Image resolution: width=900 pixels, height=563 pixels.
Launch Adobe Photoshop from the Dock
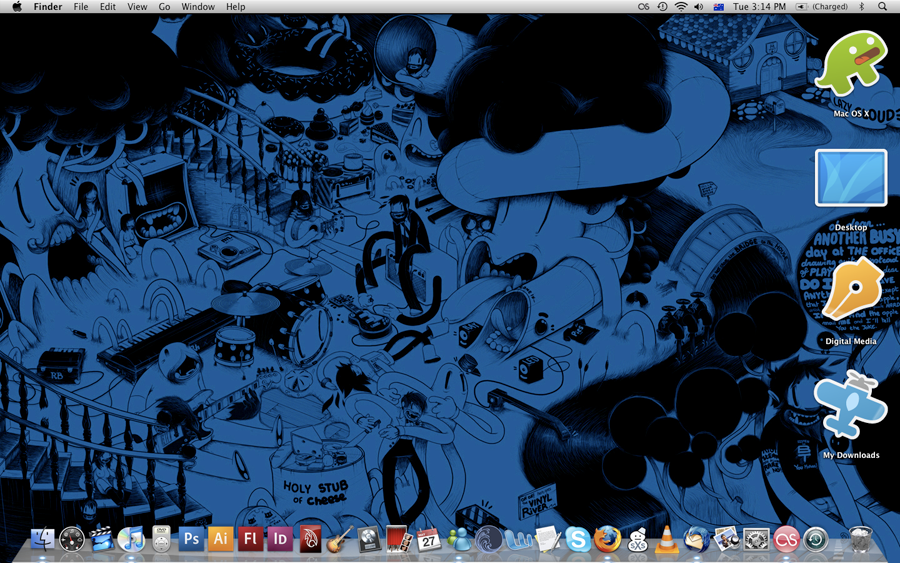point(191,539)
